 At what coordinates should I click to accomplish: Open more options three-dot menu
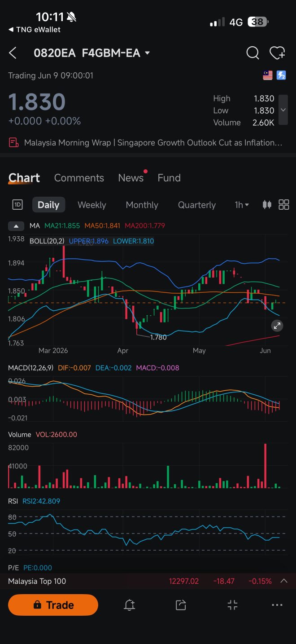click(277, 605)
